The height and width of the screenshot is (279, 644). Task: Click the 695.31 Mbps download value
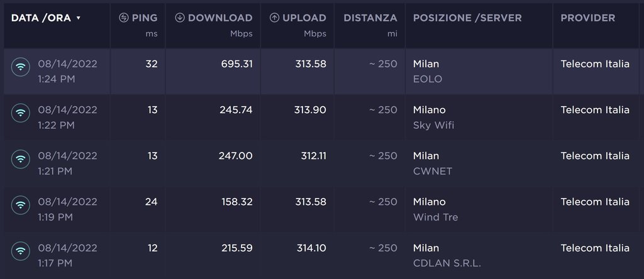click(232, 63)
